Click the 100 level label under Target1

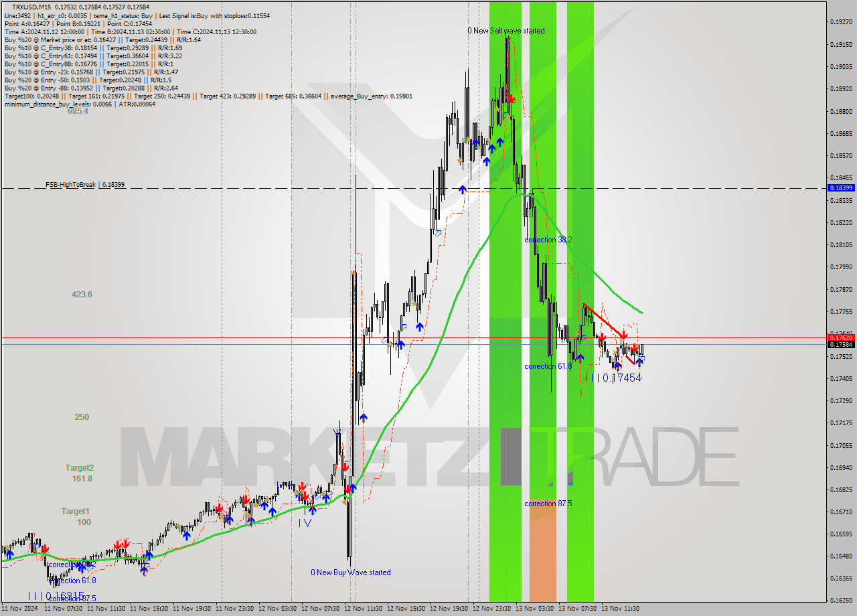tap(84, 522)
